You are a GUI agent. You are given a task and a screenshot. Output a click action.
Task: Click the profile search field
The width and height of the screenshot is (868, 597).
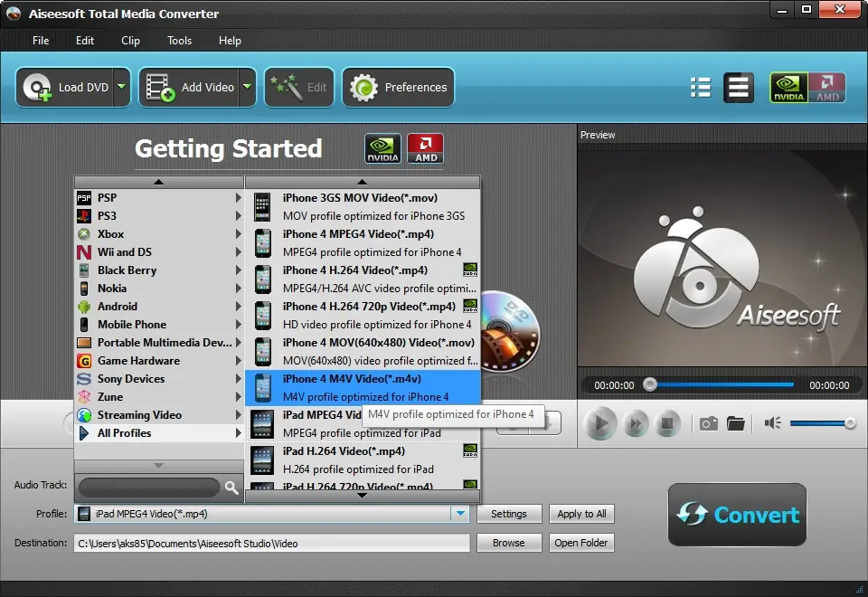[x=149, y=488]
